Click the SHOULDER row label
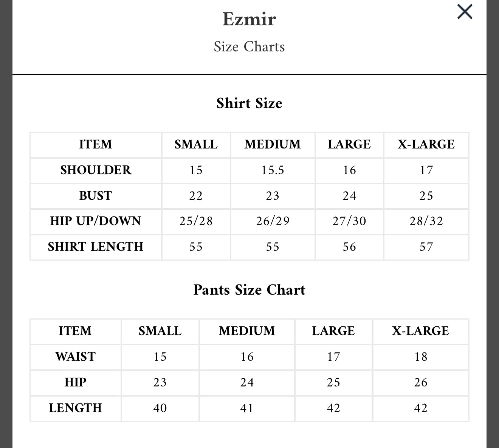499x448 pixels. (x=96, y=170)
